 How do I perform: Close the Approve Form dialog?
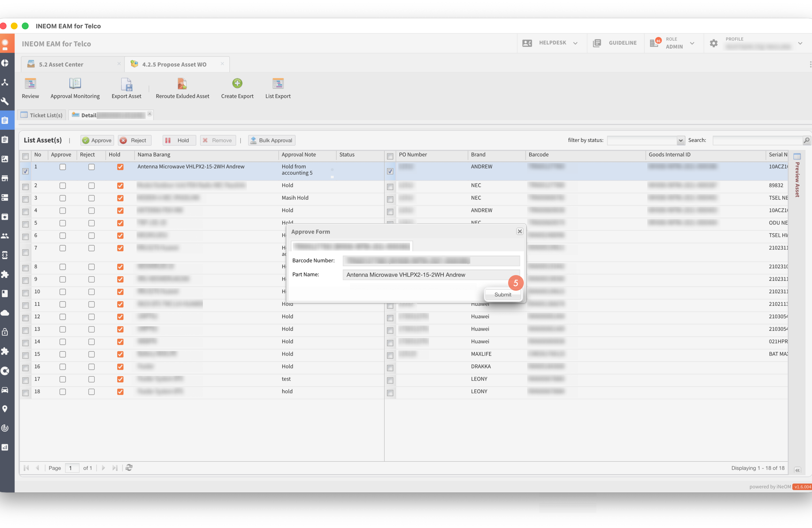(520, 231)
